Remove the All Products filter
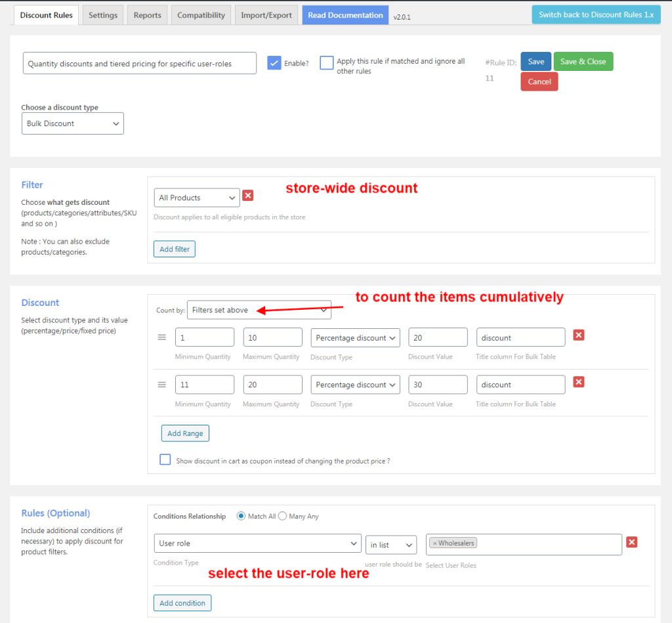This screenshot has height=623, width=672. click(248, 195)
